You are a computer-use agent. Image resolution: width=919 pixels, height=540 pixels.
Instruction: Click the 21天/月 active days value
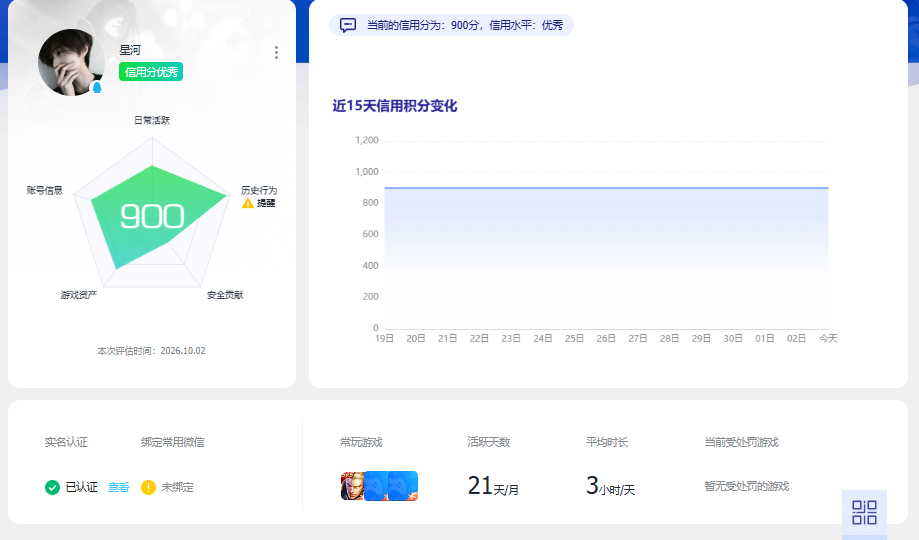click(x=493, y=486)
